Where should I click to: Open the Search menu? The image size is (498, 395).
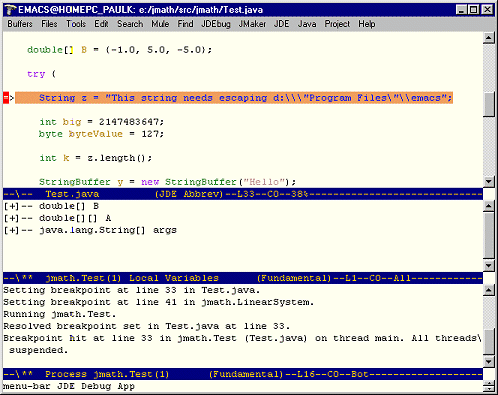click(x=130, y=24)
